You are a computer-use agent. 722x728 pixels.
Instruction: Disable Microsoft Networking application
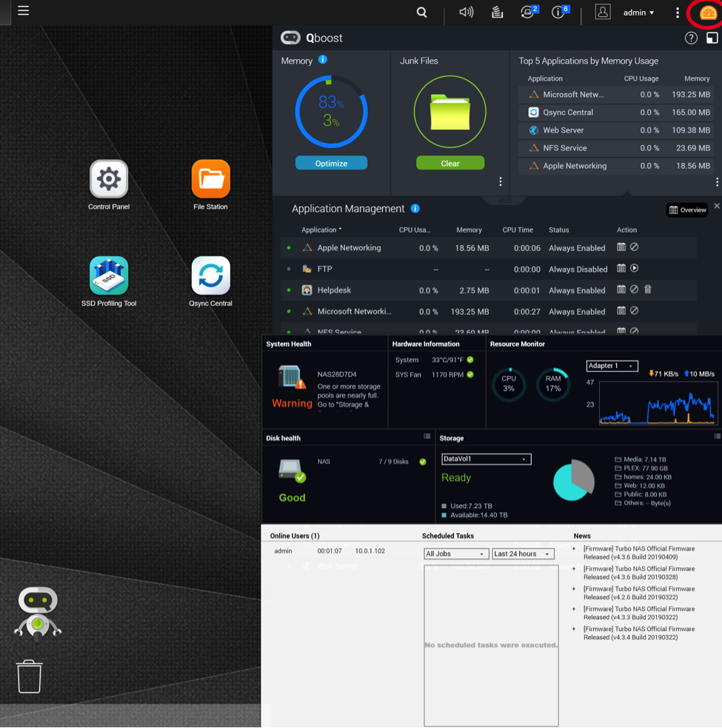point(634,311)
